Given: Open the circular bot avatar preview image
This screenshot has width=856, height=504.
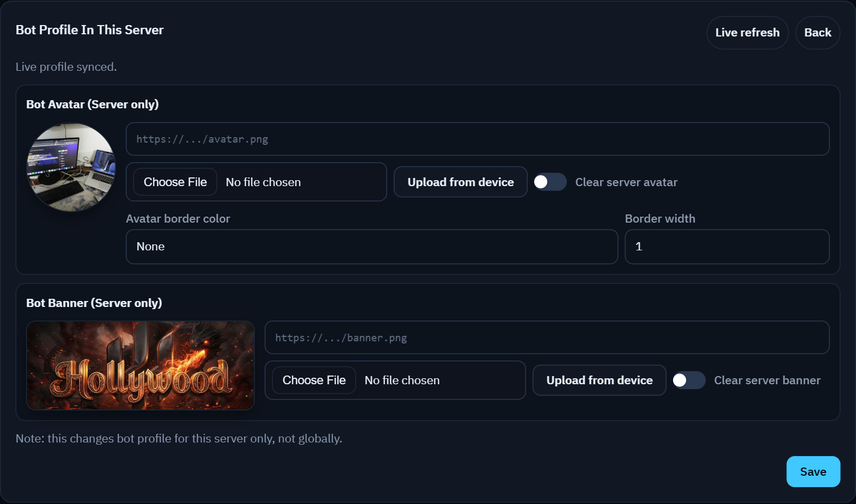Looking at the screenshot, I should [x=71, y=167].
